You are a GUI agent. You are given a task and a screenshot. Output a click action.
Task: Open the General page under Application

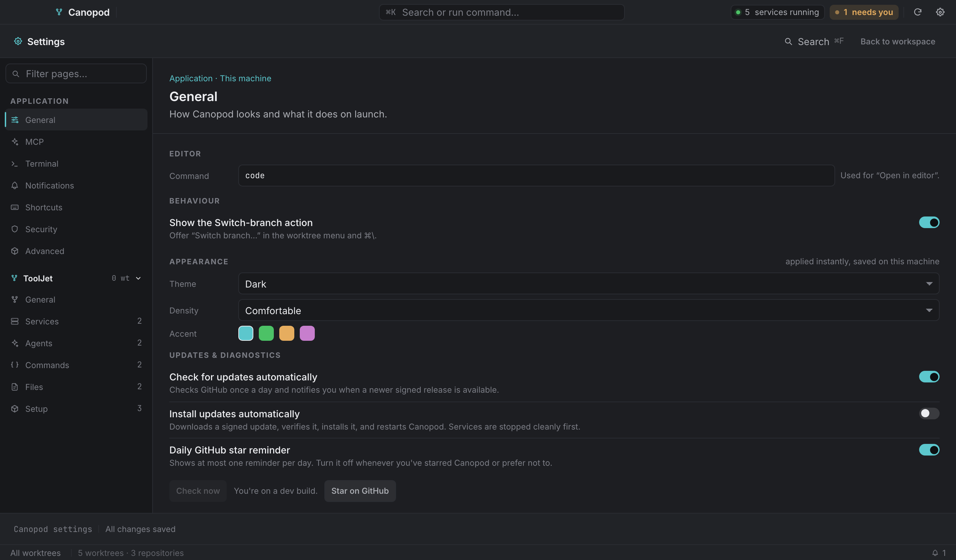pyautogui.click(x=76, y=120)
